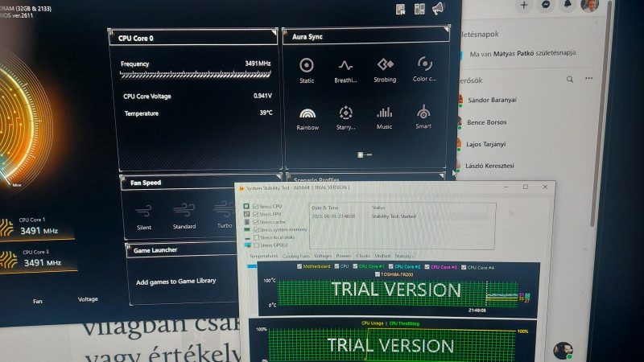Uncheck the Stress CPU checkbox

(256, 207)
